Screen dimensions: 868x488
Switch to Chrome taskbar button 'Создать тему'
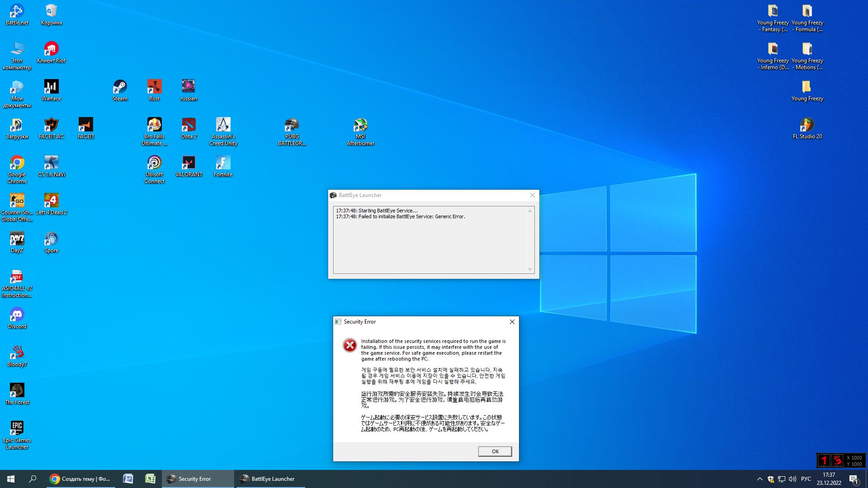pos(80,479)
